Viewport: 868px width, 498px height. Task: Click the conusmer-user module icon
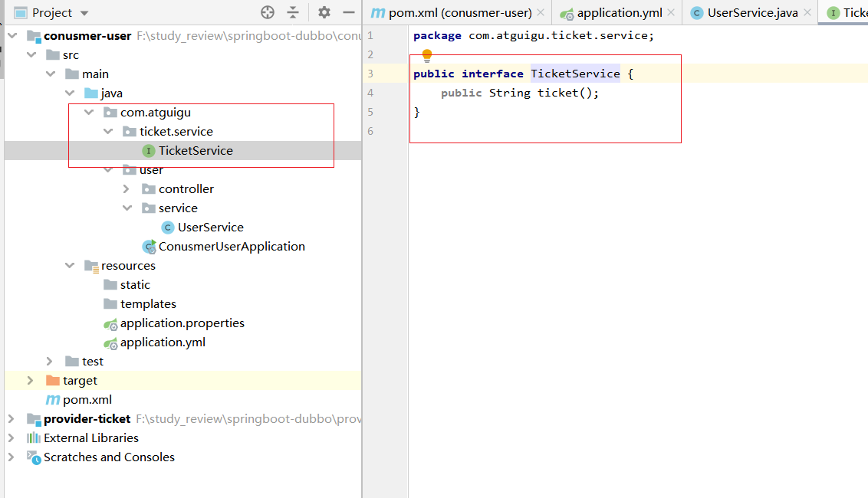(x=34, y=37)
